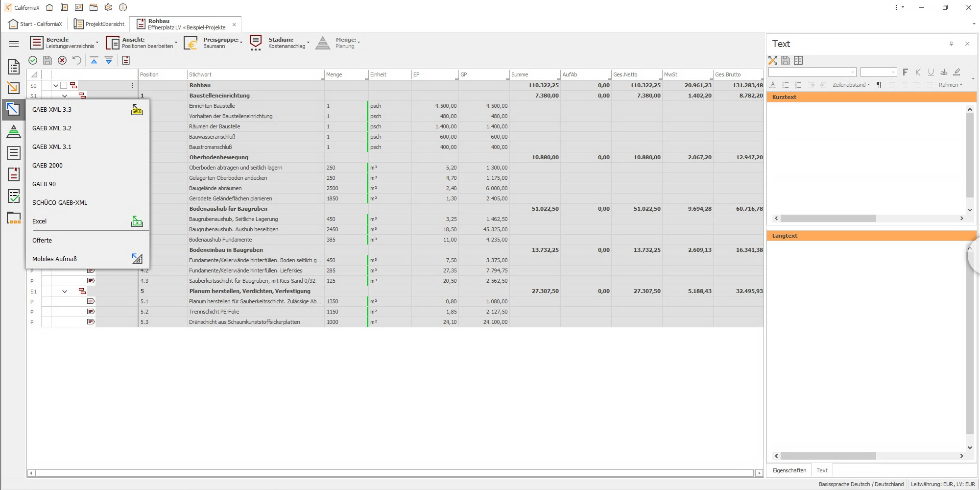
Task: Click the blue move-to-top arrow icon
Action: click(94, 60)
